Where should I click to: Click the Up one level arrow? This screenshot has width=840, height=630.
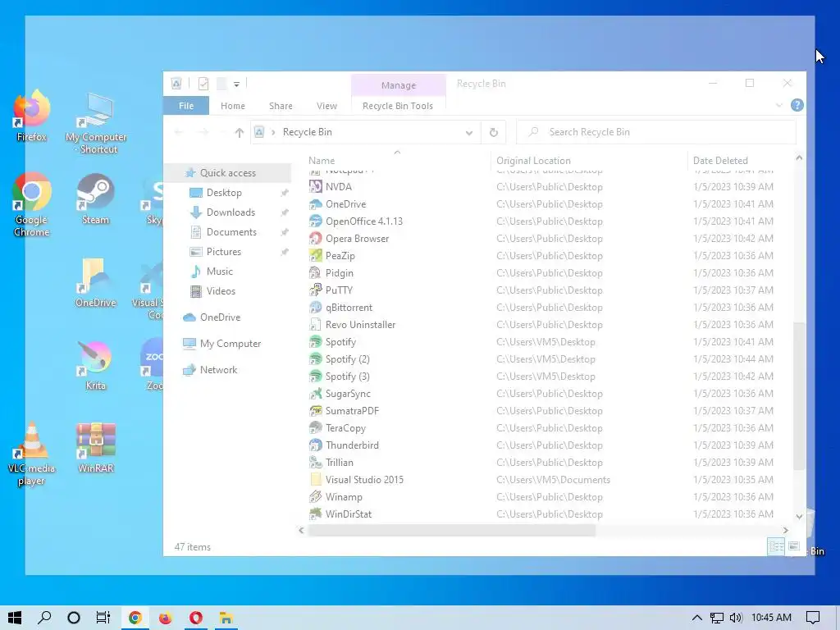pyautogui.click(x=239, y=132)
